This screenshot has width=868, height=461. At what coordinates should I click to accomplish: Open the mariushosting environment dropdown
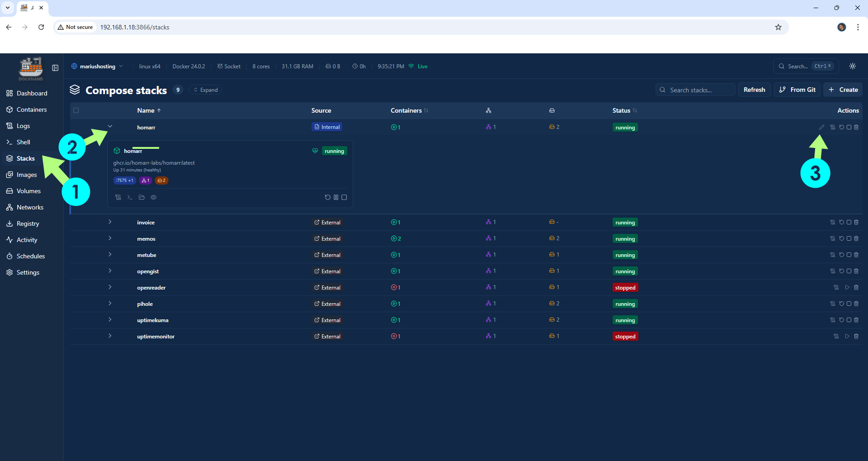click(97, 66)
